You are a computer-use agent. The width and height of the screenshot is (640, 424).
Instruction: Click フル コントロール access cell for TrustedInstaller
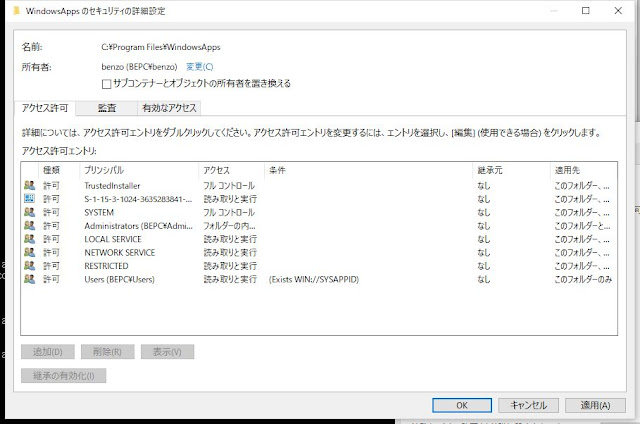[x=229, y=186]
